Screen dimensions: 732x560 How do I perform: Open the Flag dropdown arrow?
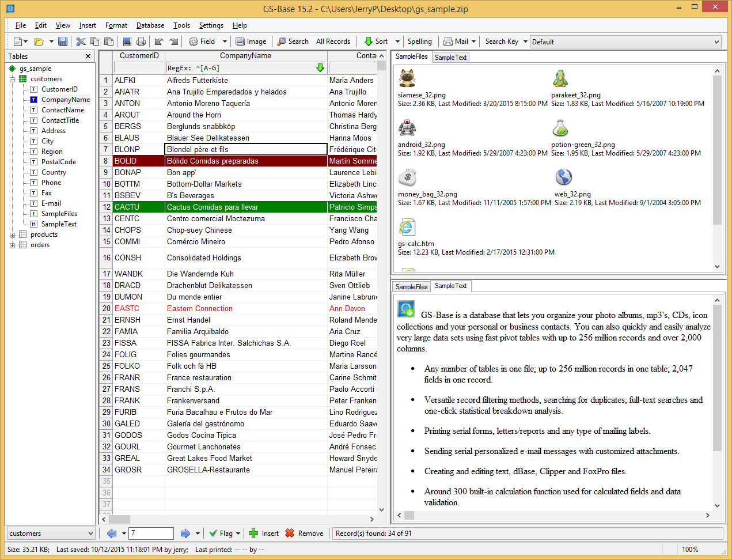click(x=238, y=533)
